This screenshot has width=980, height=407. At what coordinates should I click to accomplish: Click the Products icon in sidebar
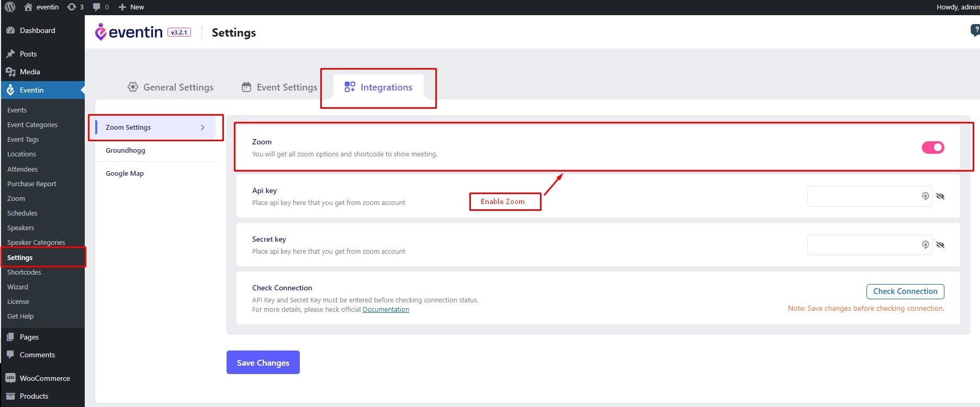pyautogui.click(x=10, y=396)
